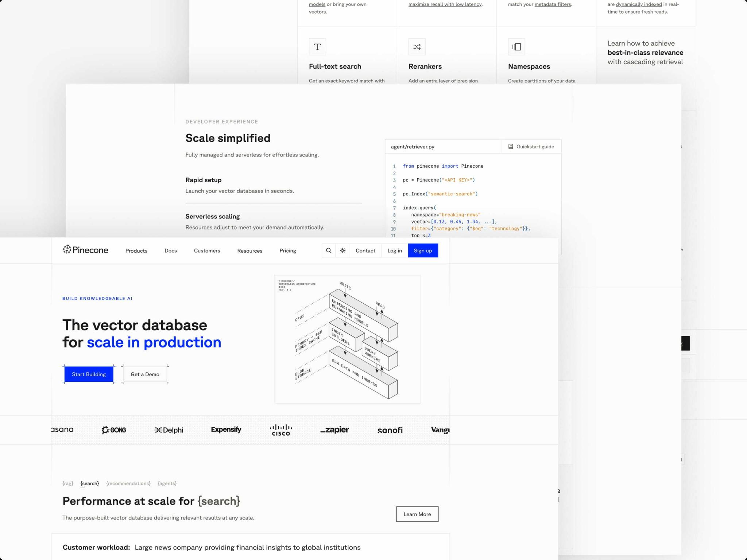Click code line 'from pinecone import Pinecone'
The width and height of the screenshot is (747, 560).
pos(443,166)
